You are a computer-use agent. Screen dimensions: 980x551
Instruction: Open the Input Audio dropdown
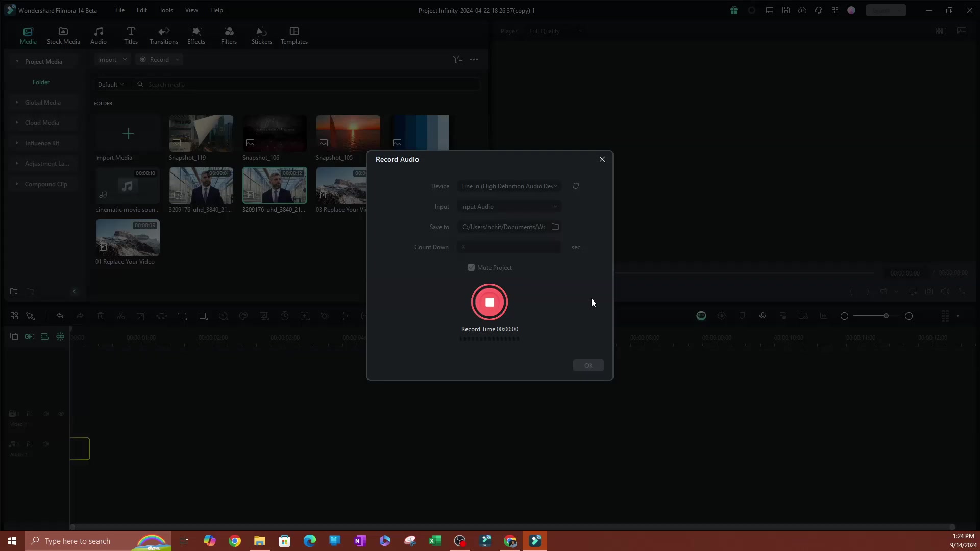tap(508, 207)
